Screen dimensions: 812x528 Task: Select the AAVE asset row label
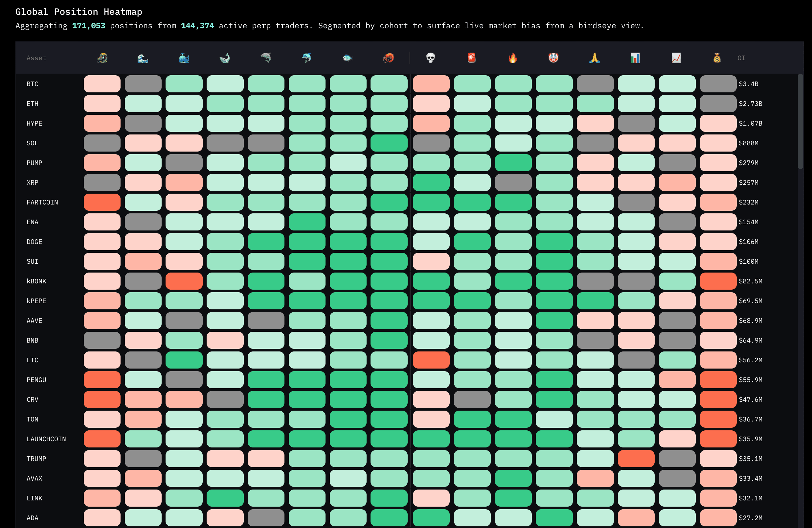pyautogui.click(x=34, y=321)
